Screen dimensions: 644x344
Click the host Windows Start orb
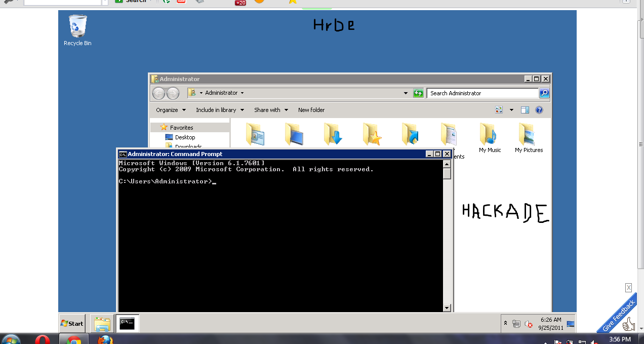tap(11, 340)
